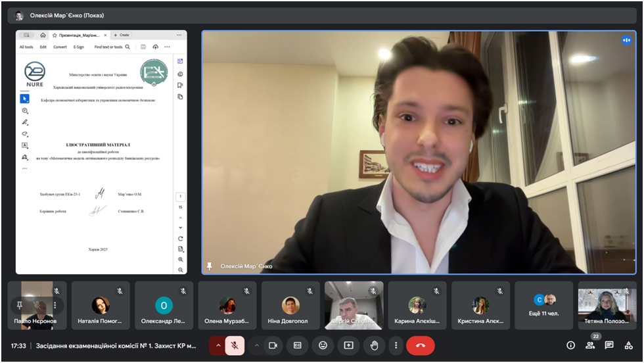
Task: Click the Present screen icon
Action: pyautogui.click(x=348, y=345)
